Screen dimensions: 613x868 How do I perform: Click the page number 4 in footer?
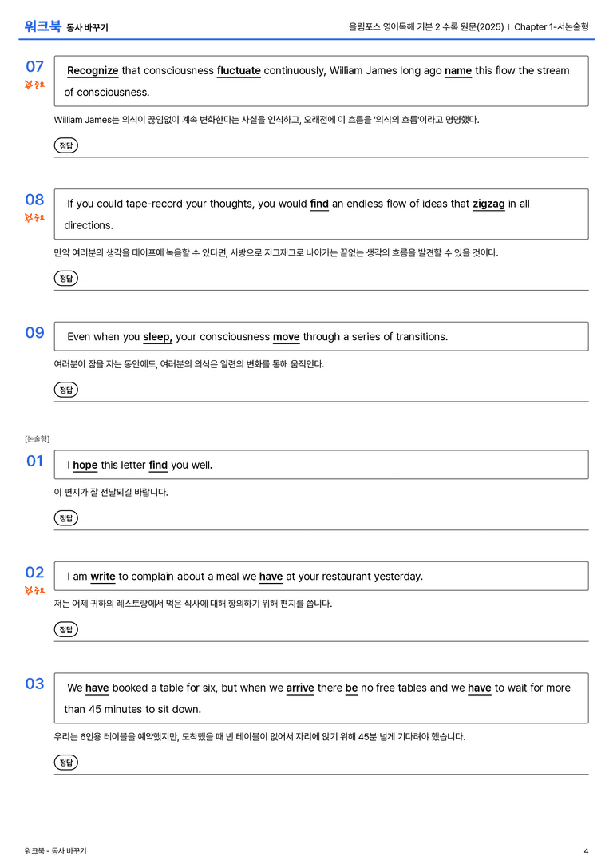(x=586, y=851)
